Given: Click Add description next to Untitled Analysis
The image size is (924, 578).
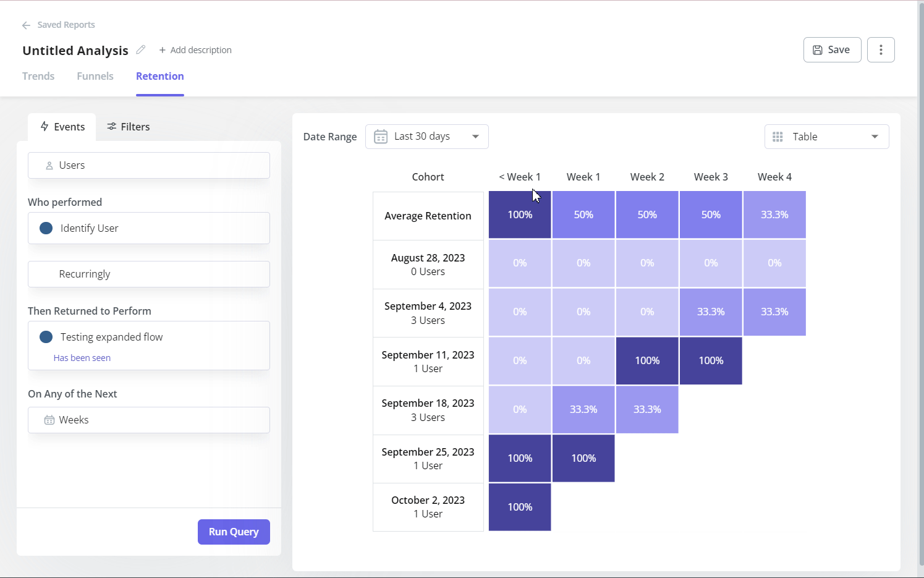Looking at the screenshot, I should pos(195,49).
